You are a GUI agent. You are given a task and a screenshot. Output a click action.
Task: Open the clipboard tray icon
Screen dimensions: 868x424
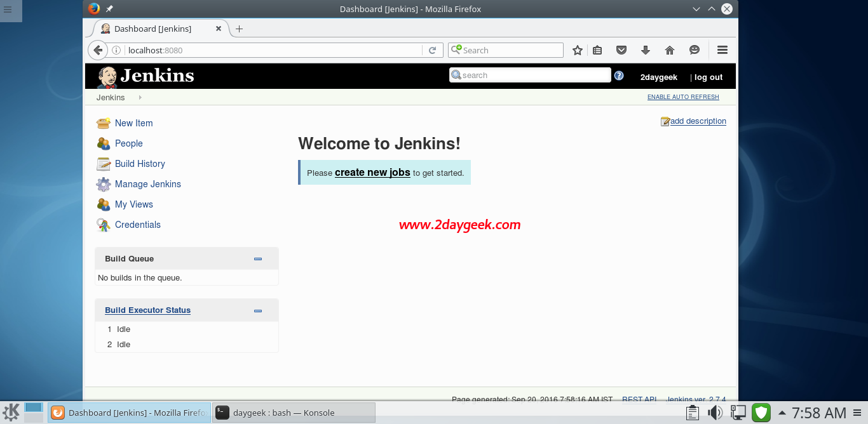693,413
